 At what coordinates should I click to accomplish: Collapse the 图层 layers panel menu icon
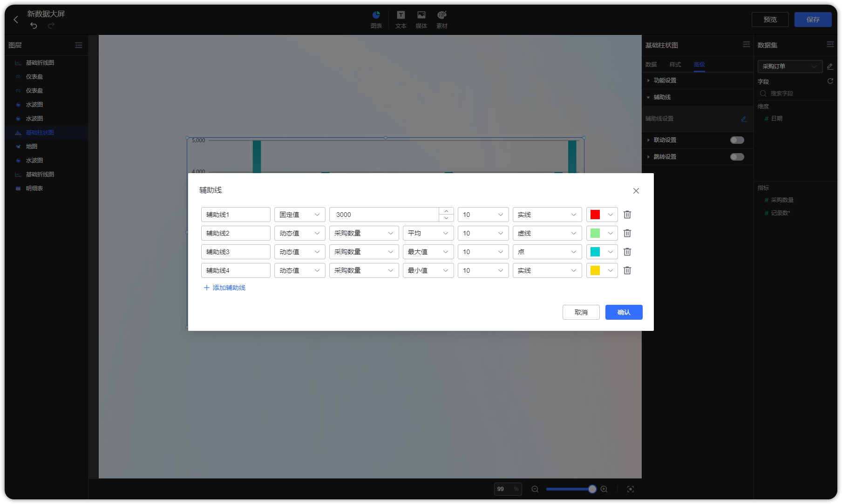point(79,45)
